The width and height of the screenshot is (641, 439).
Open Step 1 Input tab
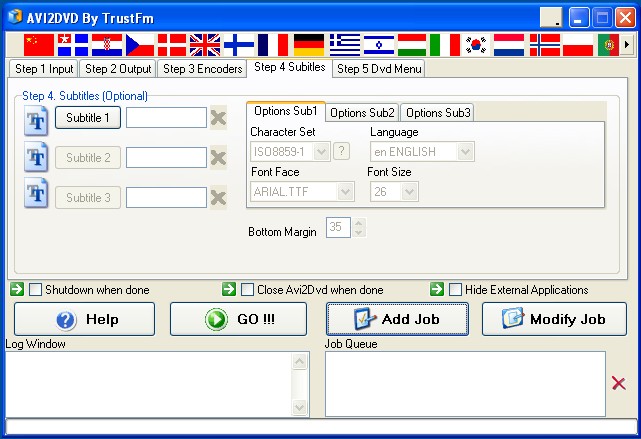[x=44, y=69]
